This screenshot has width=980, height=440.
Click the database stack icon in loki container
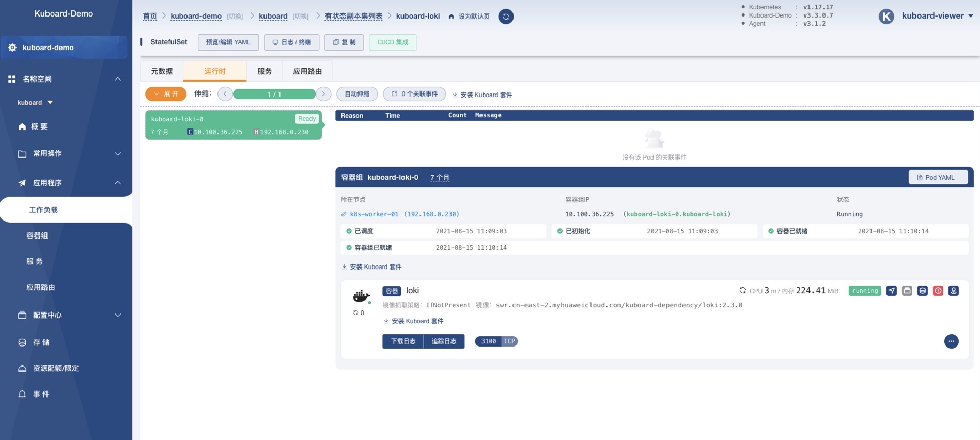click(922, 291)
